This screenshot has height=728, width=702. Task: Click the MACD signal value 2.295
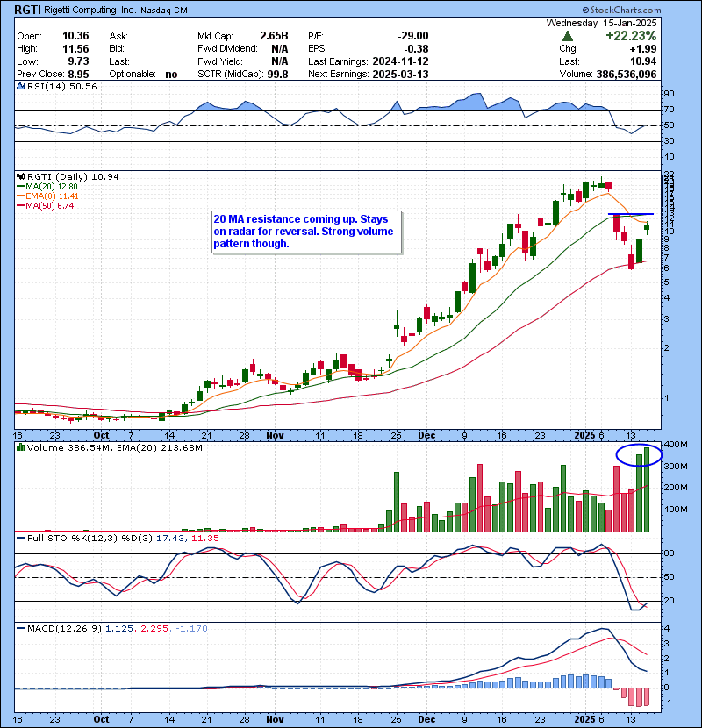(154, 629)
